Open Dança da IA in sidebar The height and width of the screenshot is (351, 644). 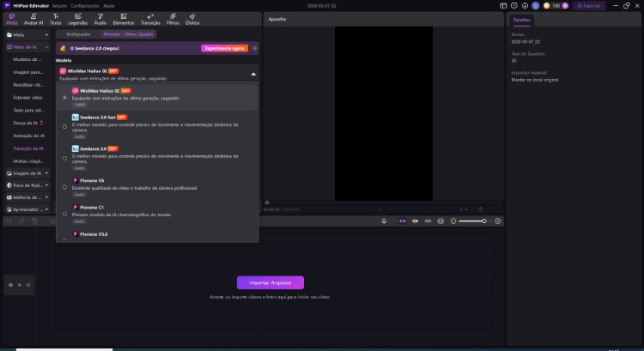[x=28, y=123]
